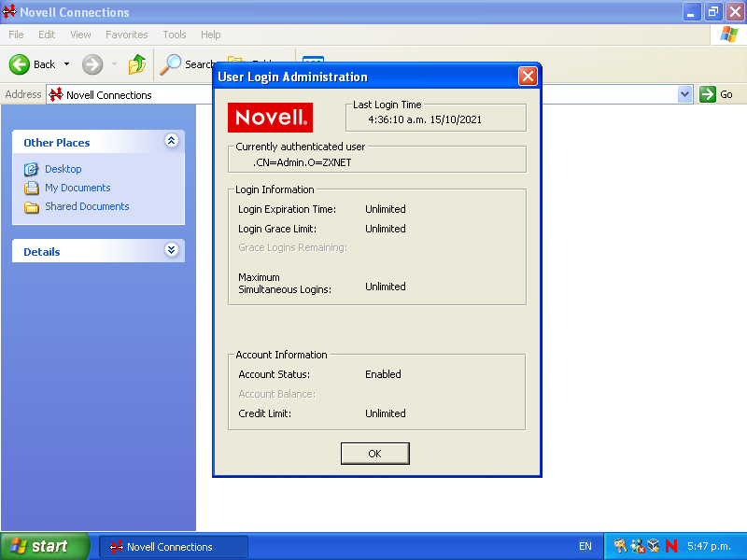Click the Desktop icon in Other Places
Screen dimensions: 747x560
pyautogui.click(x=32, y=169)
